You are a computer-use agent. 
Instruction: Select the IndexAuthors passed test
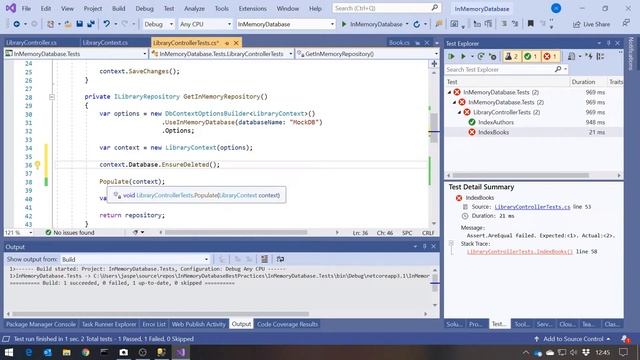pyautogui.click(x=496, y=122)
